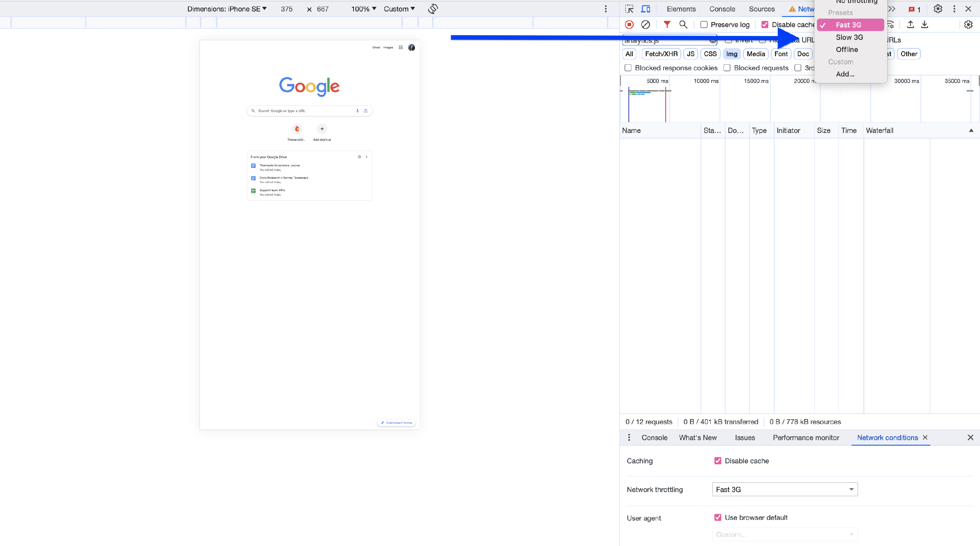This screenshot has width=980, height=546.
Task: Click the clear network log icon
Action: tap(645, 25)
